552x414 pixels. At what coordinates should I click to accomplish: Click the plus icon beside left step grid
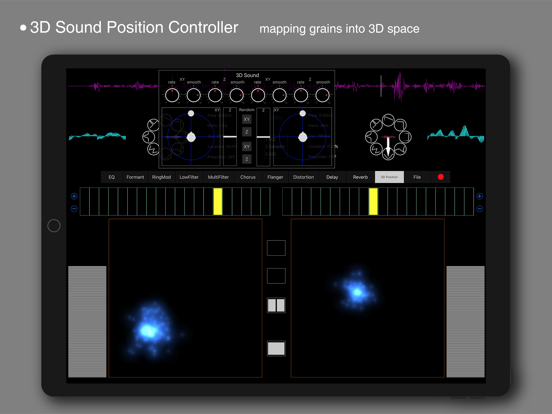click(x=74, y=196)
